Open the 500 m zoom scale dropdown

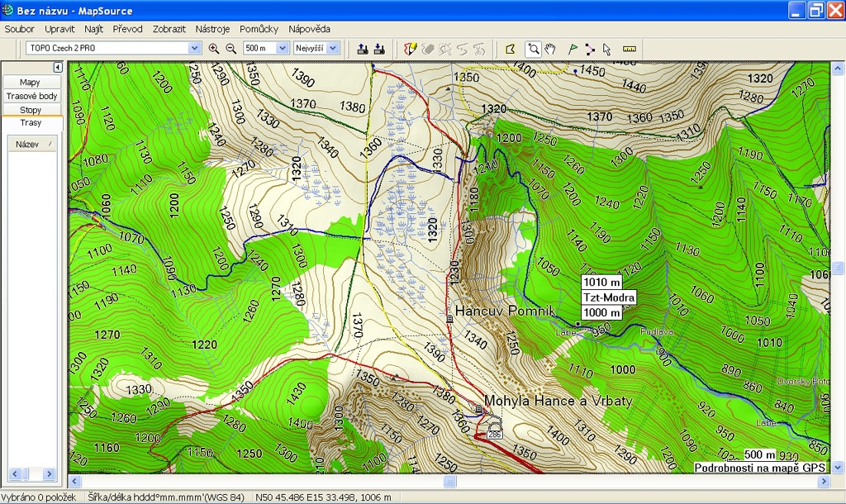[283, 48]
